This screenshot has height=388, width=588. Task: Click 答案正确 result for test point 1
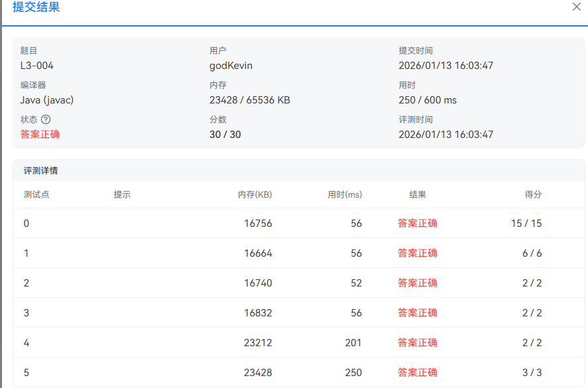[x=418, y=253]
